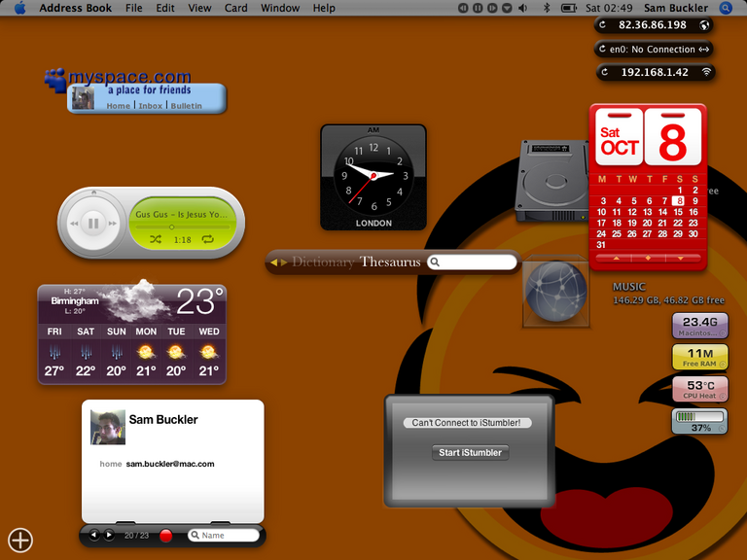Image resolution: width=747 pixels, height=560 pixels.
Task: Toggle repeat in the iTunes widget
Action: 207,238
